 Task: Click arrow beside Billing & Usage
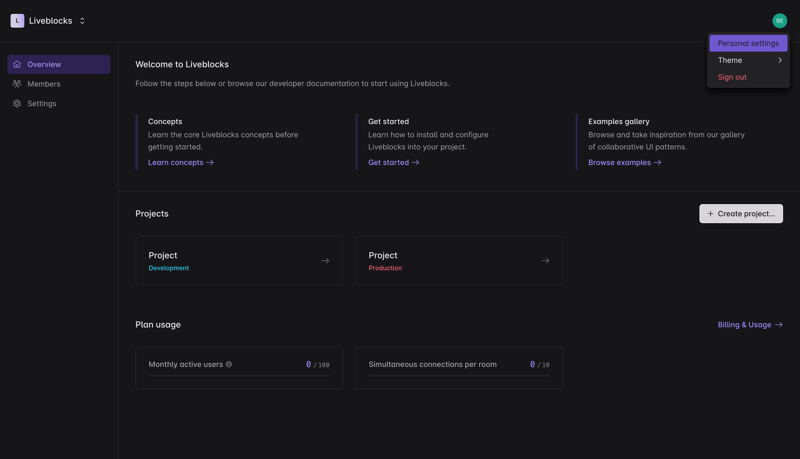click(779, 324)
